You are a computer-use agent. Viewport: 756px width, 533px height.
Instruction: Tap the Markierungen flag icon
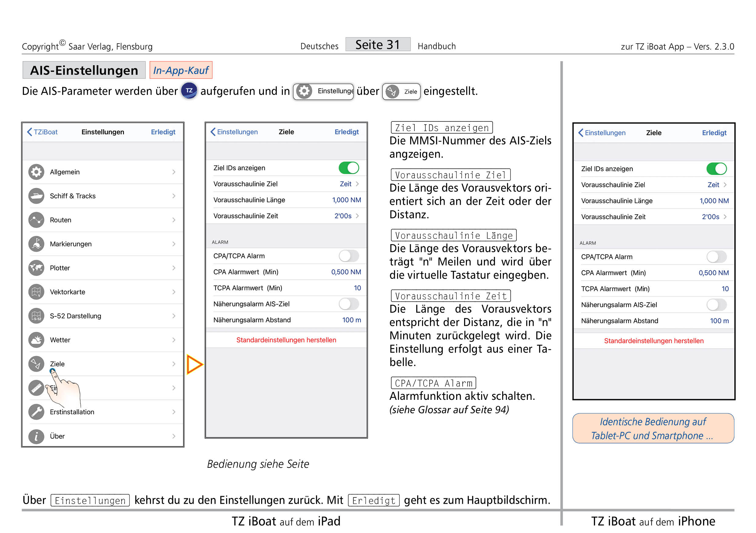[x=36, y=244]
